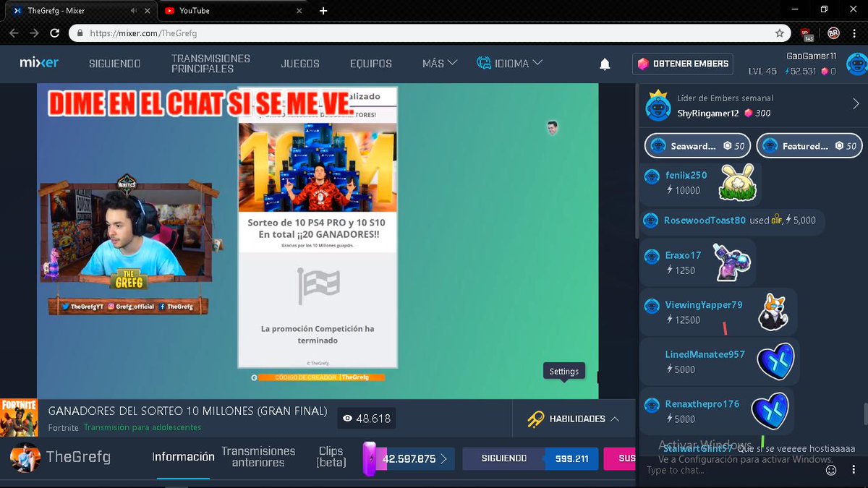The width and height of the screenshot is (868, 488).
Task: Click the purple sparks bottle icon
Action: [x=370, y=459]
